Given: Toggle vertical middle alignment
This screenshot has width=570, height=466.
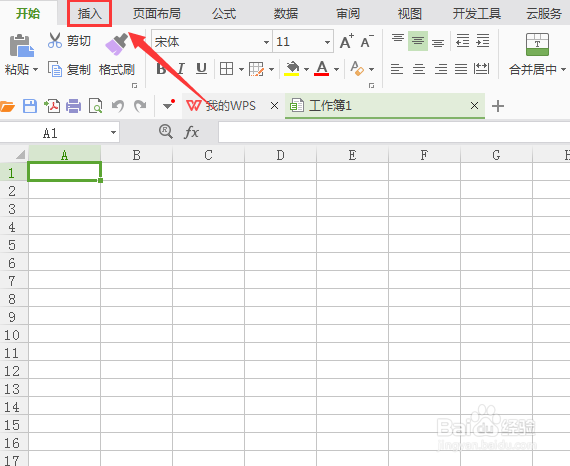Looking at the screenshot, I should point(418,41).
